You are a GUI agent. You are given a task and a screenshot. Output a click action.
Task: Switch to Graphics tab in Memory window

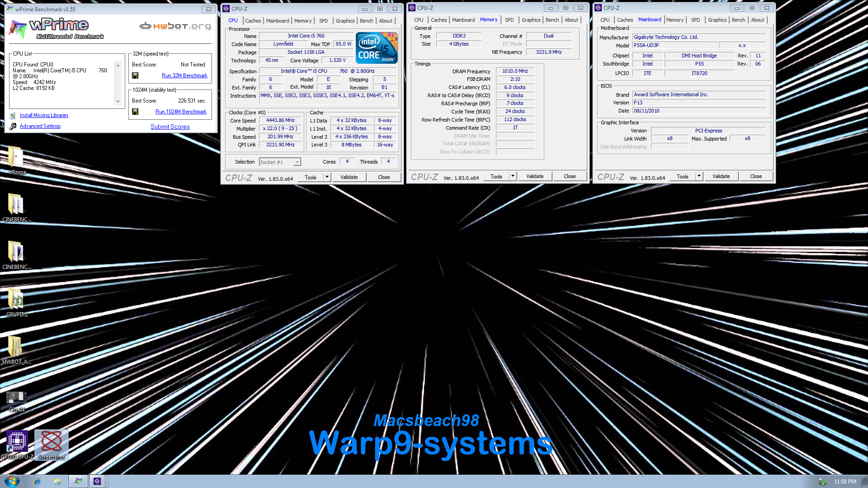point(531,20)
